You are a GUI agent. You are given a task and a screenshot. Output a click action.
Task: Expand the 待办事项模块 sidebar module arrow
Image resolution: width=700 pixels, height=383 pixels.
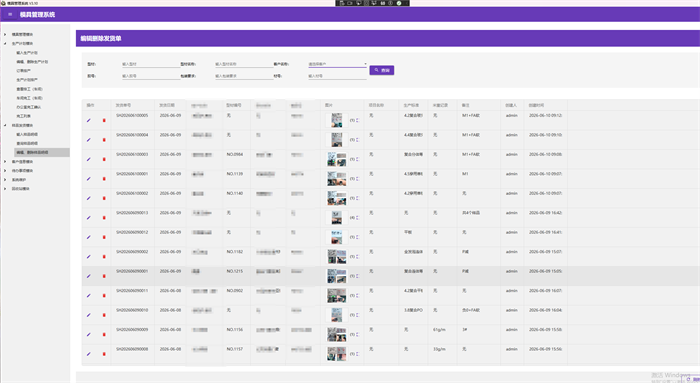[5, 171]
